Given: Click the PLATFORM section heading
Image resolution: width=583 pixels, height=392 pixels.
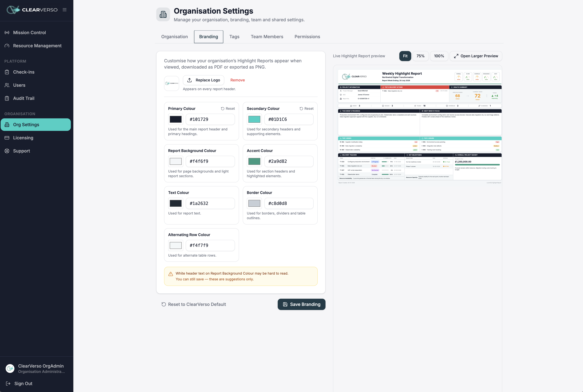Looking at the screenshot, I should pyautogui.click(x=15, y=61).
